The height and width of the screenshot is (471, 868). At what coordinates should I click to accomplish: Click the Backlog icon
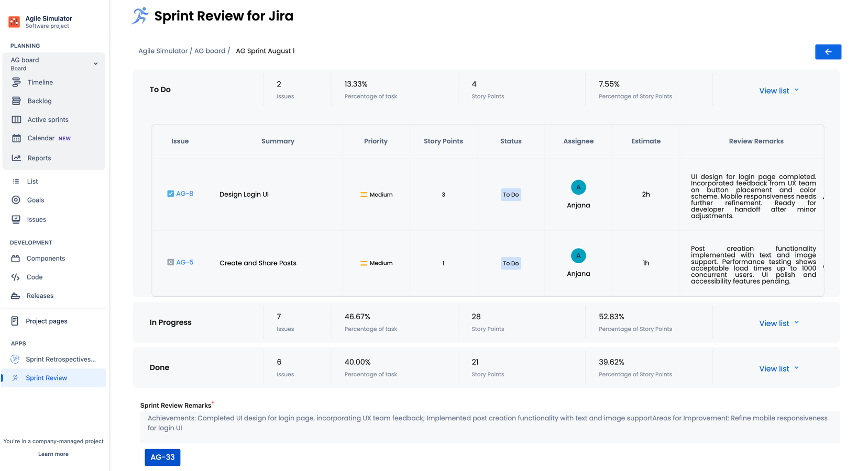[x=16, y=101]
